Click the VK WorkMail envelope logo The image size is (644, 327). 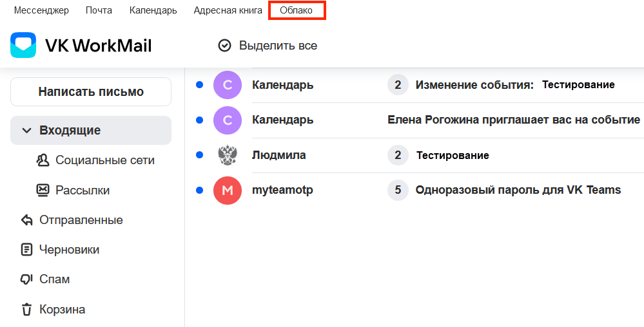click(x=23, y=46)
